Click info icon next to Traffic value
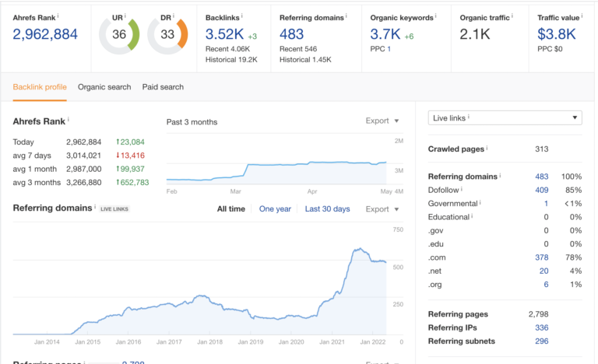Screen dimensions: 598x364 tap(582, 16)
